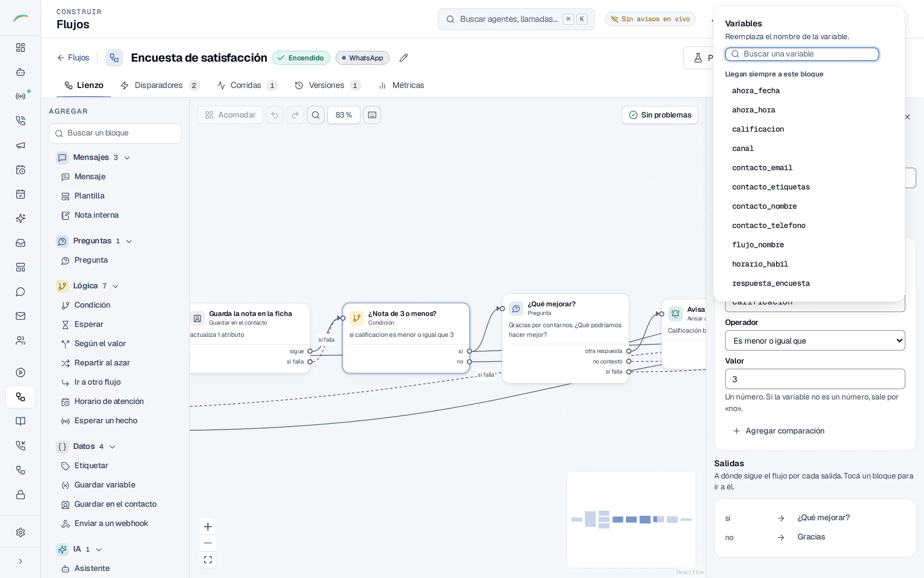This screenshot has height=578, width=924.
Task: Click the undo arrow in canvas toolbar
Action: click(x=275, y=115)
